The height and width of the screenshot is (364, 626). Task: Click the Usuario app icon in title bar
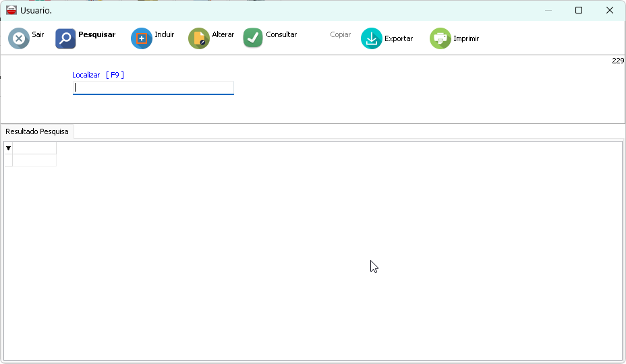point(11,10)
